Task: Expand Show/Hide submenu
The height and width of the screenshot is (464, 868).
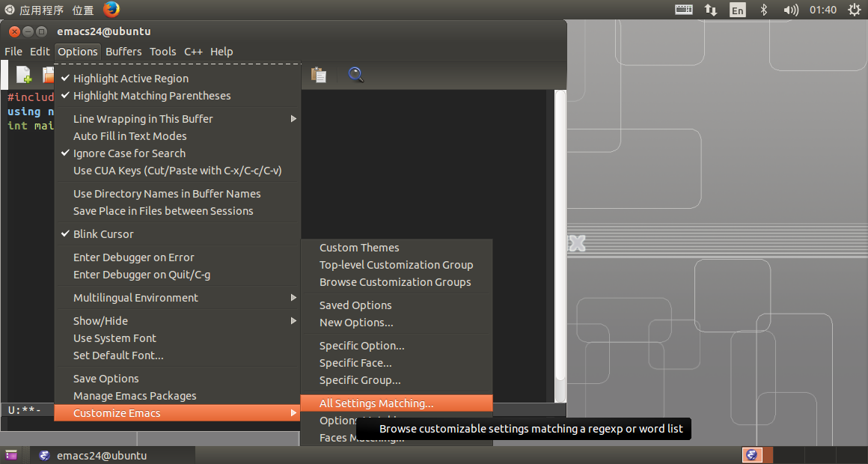Action: pyautogui.click(x=177, y=321)
